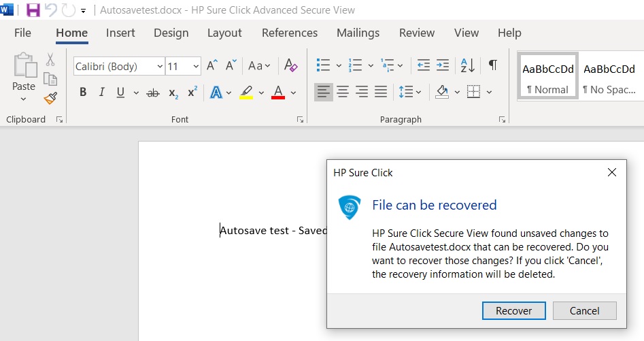Image resolution: width=644 pixels, height=341 pixels.
Task: Open the Design tab
Action: click(171, 33)
